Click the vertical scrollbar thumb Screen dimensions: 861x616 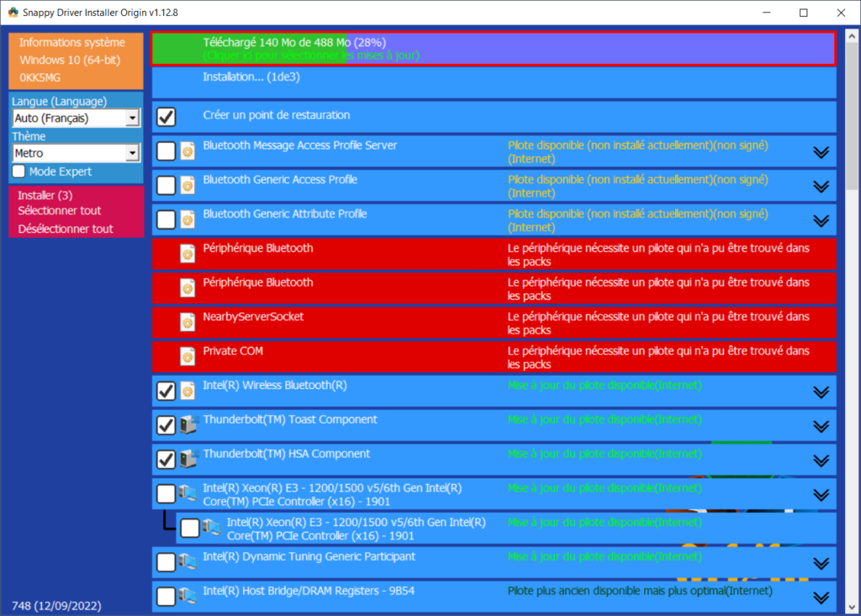click(852, 117)
